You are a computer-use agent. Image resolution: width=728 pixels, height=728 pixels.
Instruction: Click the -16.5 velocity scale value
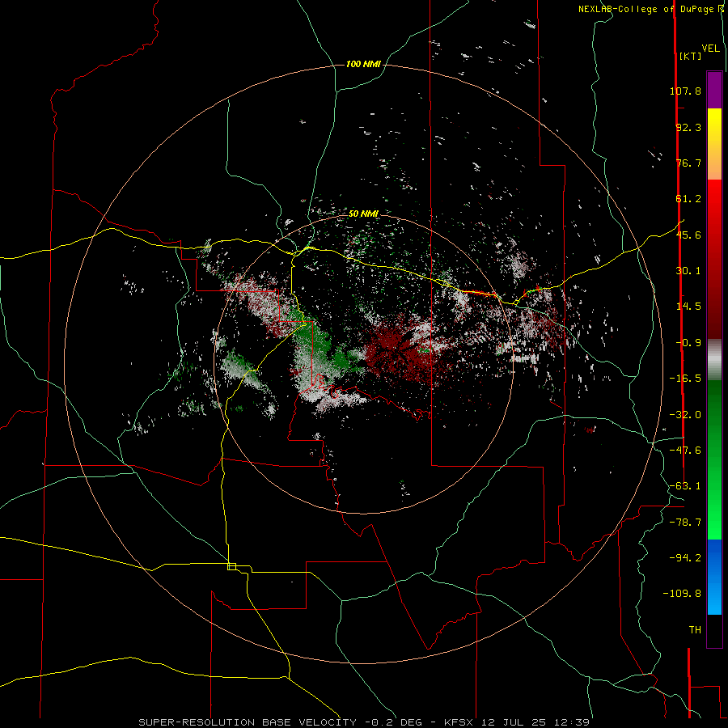coord(685,379)
